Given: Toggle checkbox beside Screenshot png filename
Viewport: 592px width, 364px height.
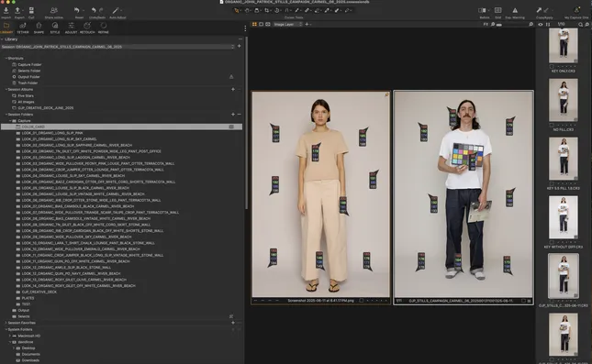Looking at the screenshot, I should coord(362,301).
